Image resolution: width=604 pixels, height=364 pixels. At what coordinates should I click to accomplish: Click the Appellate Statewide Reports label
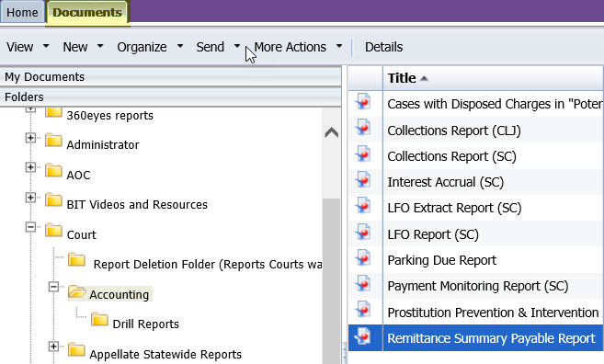click(x=165, y=354)
